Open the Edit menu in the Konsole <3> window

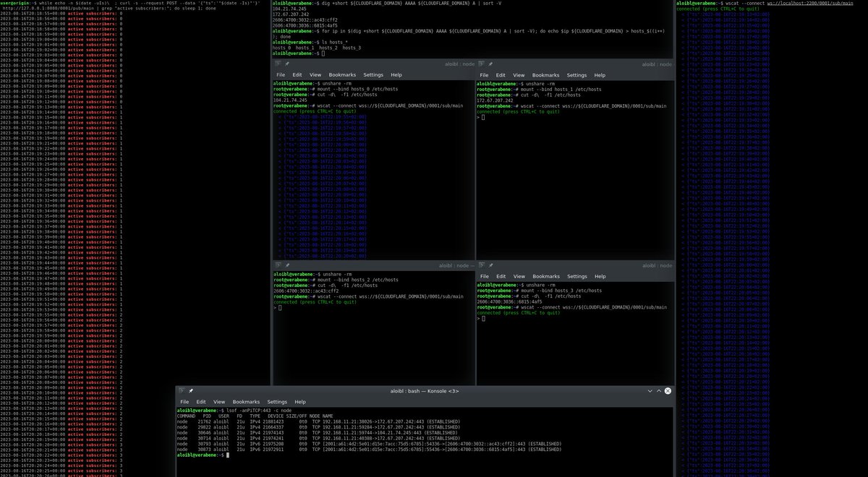point(201,401)
